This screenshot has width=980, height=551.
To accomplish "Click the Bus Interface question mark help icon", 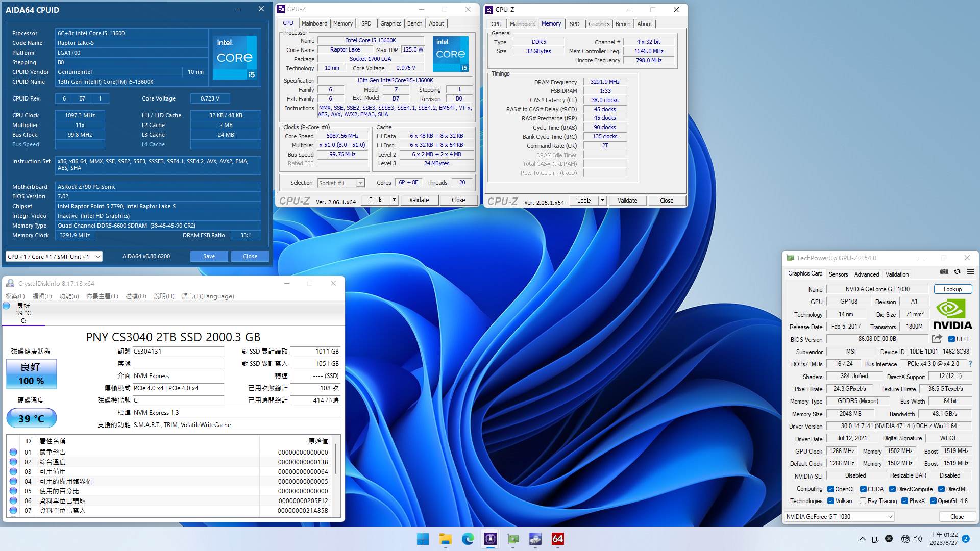I will 970,364.
